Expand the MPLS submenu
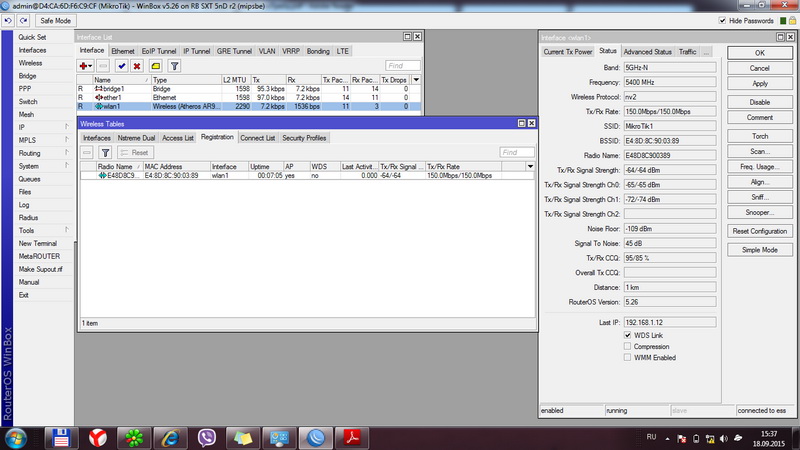This screenshot has width=800, height=450. point(67,140)
